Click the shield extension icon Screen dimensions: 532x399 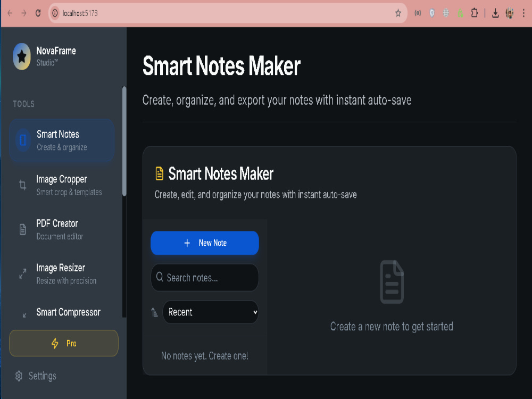pos(432,13)
